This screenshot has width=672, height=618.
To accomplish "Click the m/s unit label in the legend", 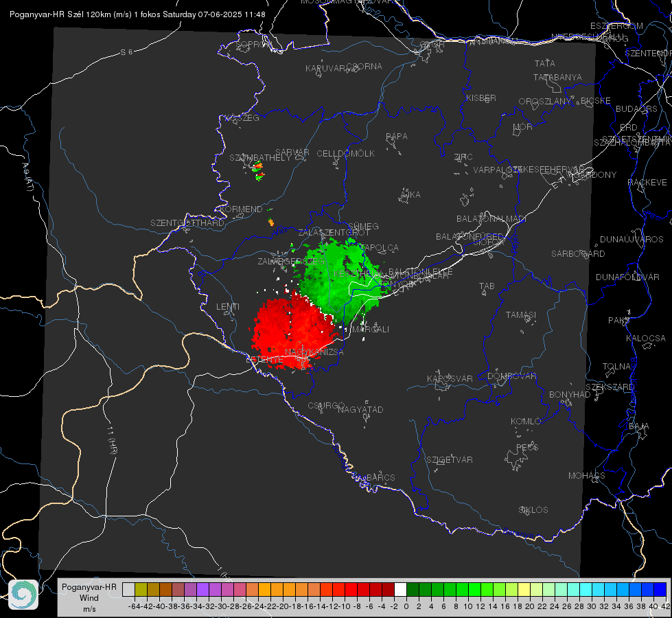I will (x=89, y=608).
